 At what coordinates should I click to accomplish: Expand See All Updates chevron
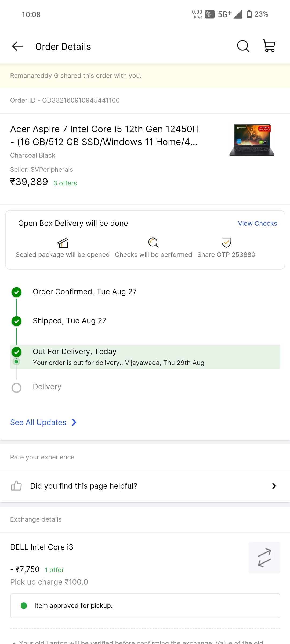click(x=74, y=422)
